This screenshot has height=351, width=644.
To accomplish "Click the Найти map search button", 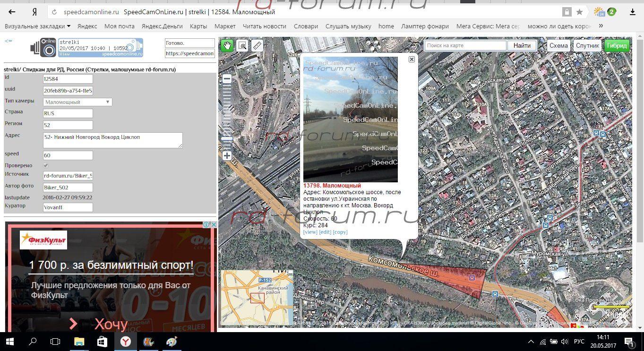I will pyautogui.click(x=522, y=46).
